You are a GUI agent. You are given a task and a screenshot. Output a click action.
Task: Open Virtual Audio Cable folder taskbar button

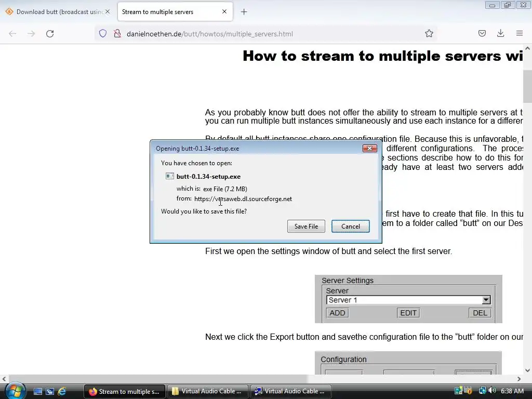click(208, 391)
